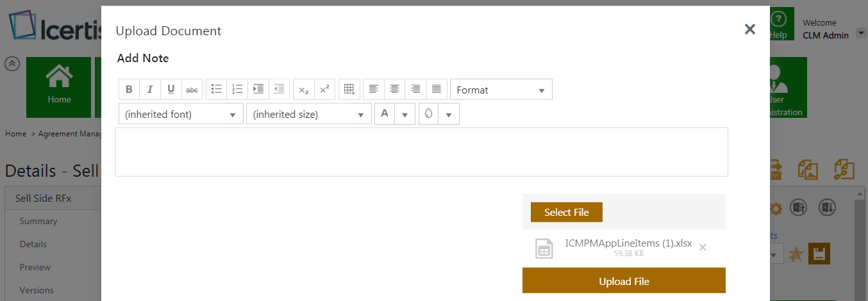Viewport: 868px width, 301px height.
Task: Apply subscript formatting
Action: pos(304,90)
